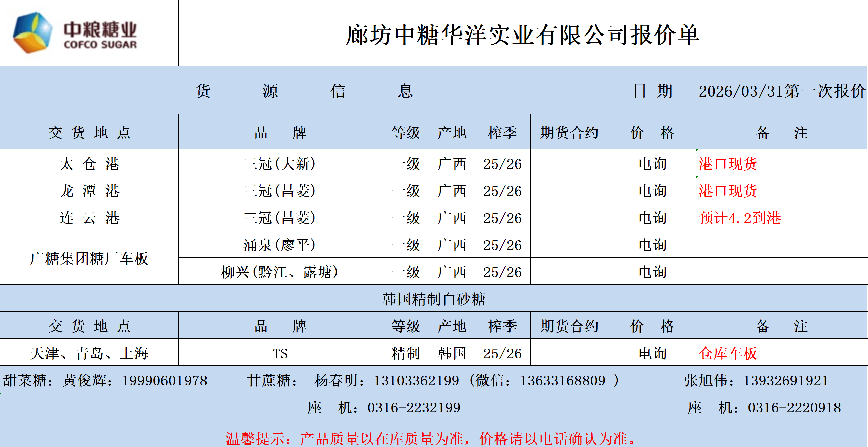Click 25/26 season in the 龙潭港 row

pyautogui.click(x=502, y=190)
